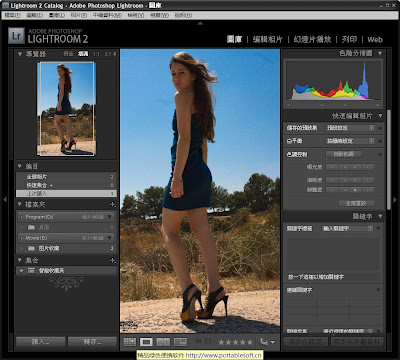
Task: Set rating with the fifth star
Action: (250, 342)
